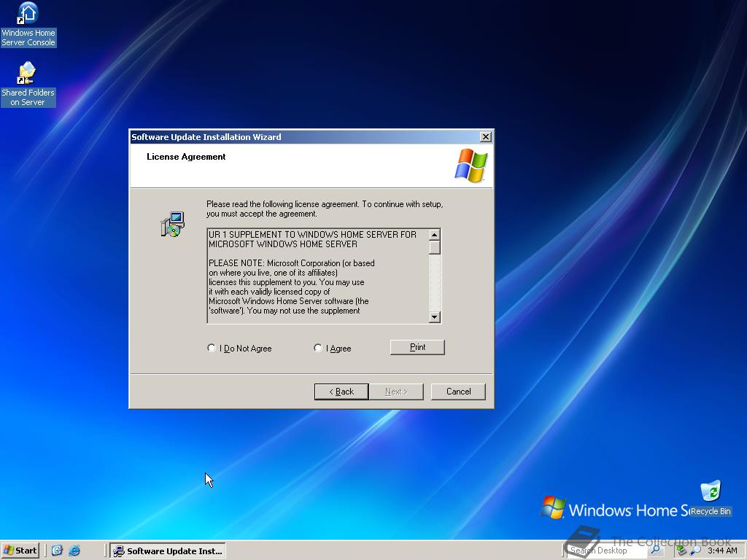Click the Next button in the wizard
This screenshot has width=747, height=560.
(x=396, y=392)
